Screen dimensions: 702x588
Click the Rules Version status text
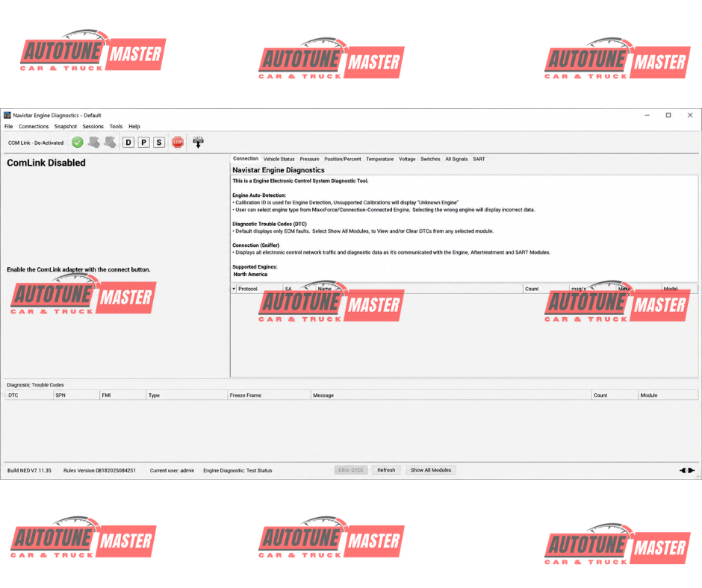pos(99,470)
